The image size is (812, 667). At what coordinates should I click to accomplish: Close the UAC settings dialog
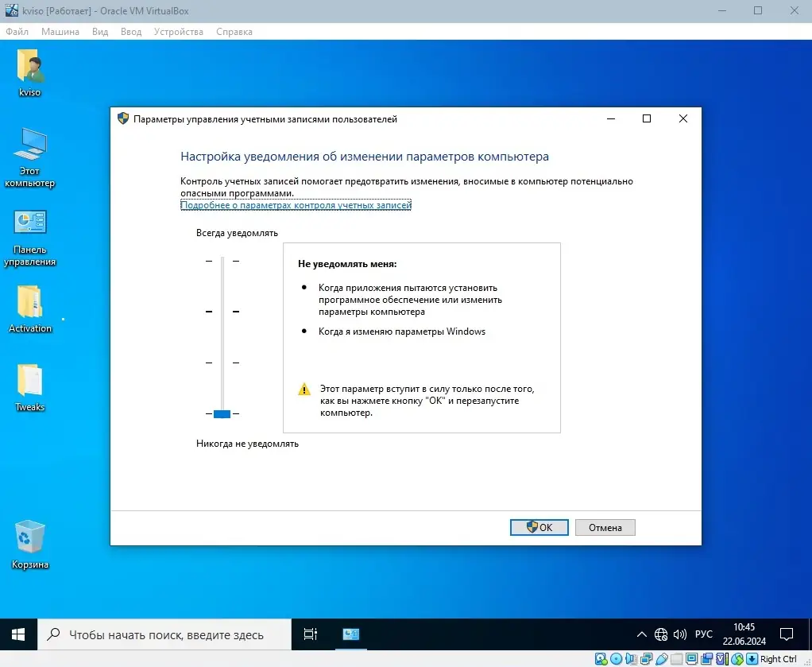[683, 118]
